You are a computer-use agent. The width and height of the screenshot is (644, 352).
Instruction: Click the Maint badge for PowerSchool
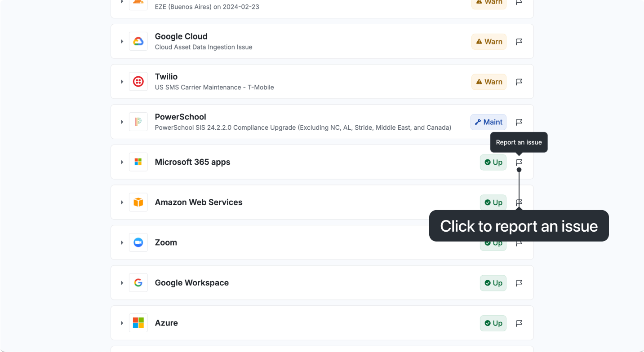(x=489, y=122)
